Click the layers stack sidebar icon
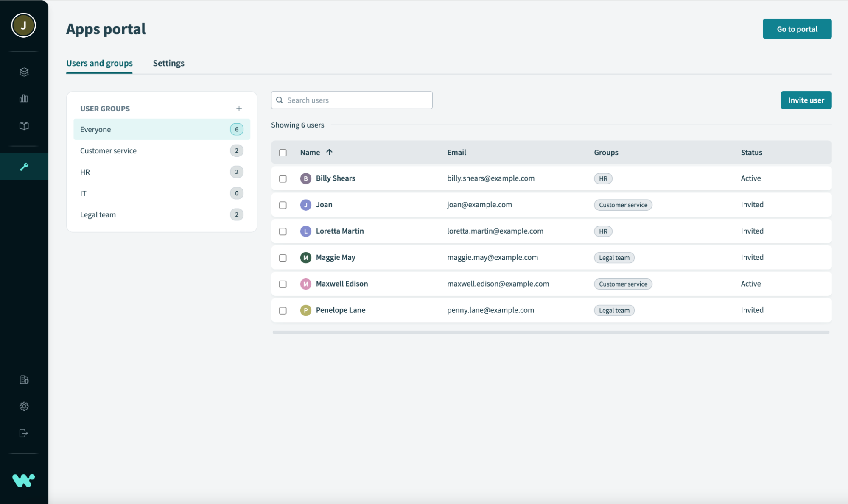The height and width of the screenshot is (504, 848). pyautogui.click(x=24, y=72)
